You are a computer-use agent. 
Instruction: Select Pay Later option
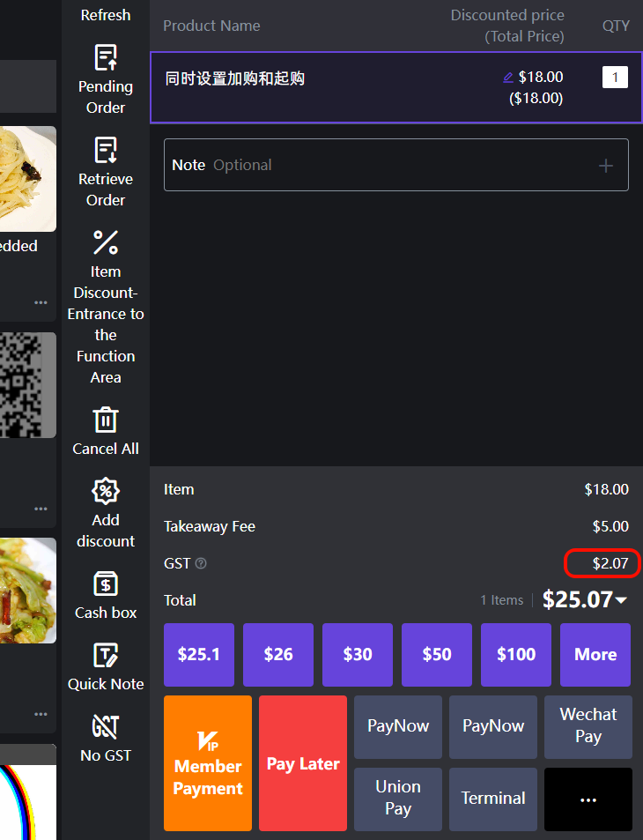click(303, 763)
